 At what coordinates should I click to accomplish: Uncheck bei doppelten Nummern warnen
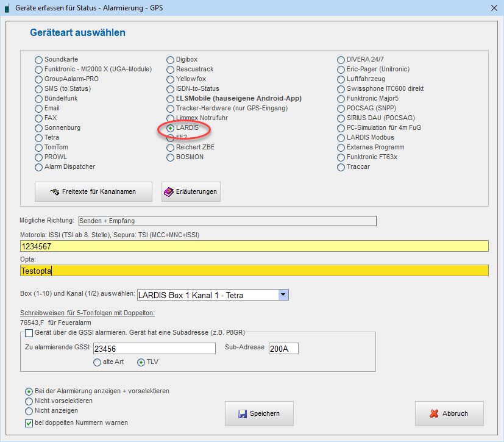pyautogui.click(x=29, y=423)
